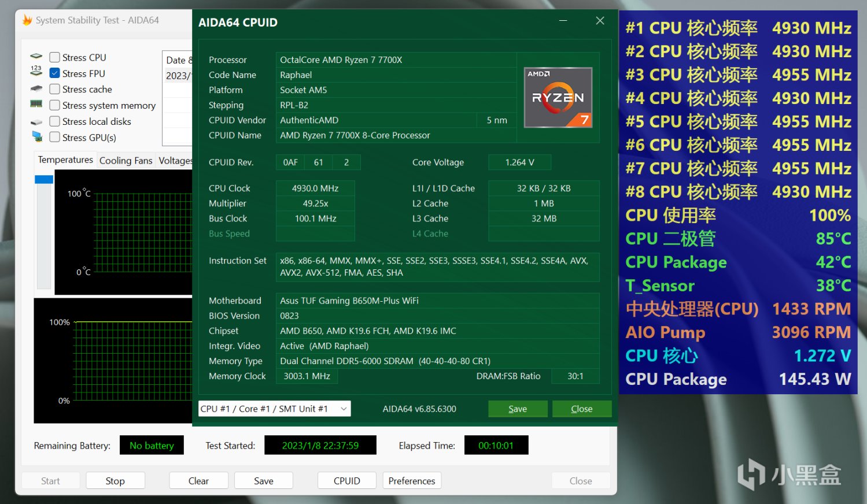
Task: Click the Bus Clock value 100.1 MHz
Action: 315,218
